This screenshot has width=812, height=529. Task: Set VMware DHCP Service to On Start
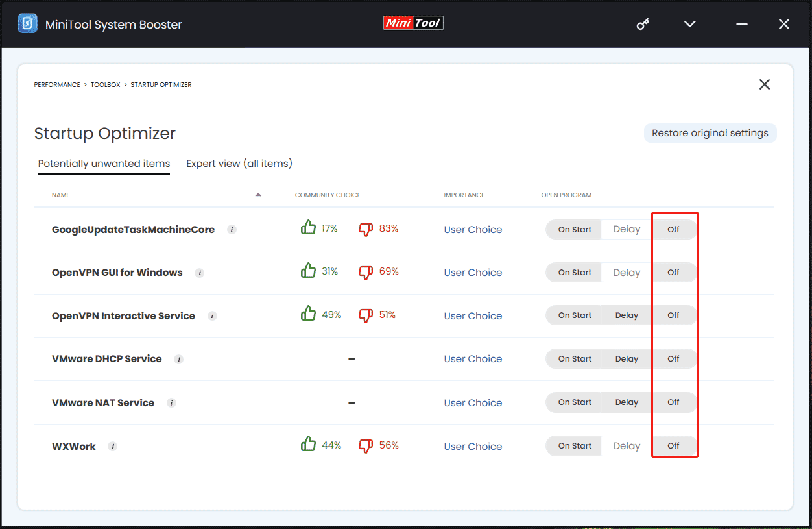[x=575, y=359]
